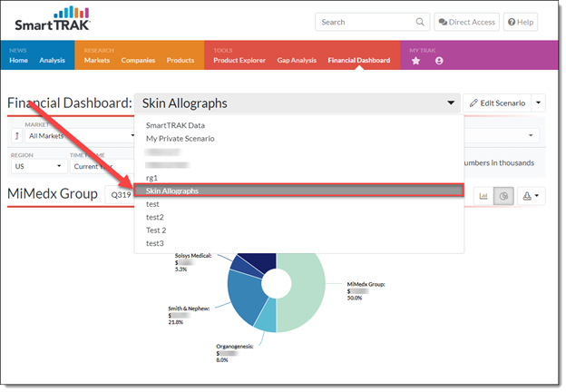The height and width of the screenshot is (392, 566).
Task: Select the Test 2 scenario entry
Action: tap(299, 230)
